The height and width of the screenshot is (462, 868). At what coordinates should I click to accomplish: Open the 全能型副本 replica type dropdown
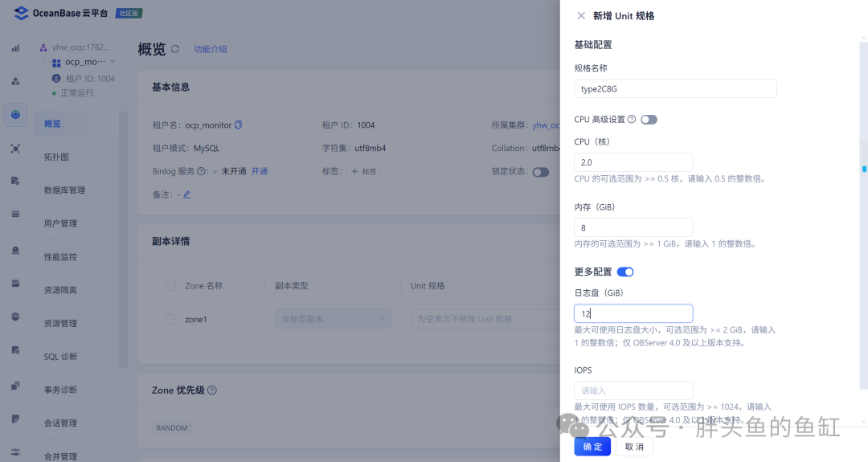coord(334,319)
